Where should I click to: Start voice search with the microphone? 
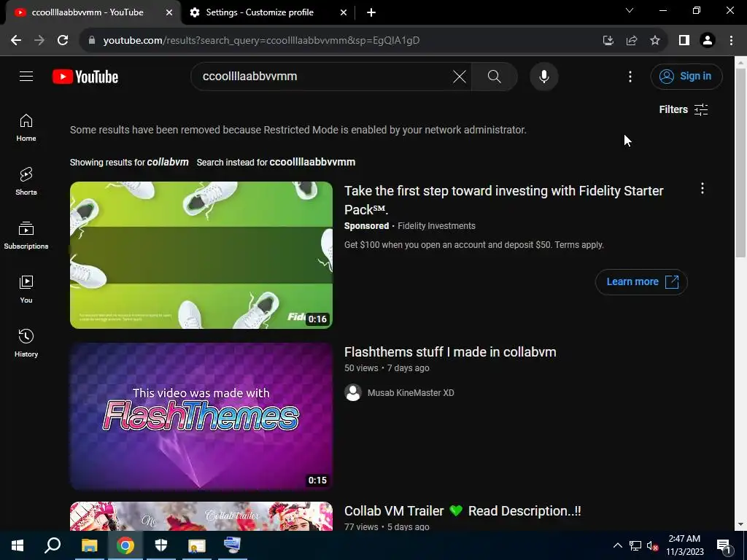(x=543, y=77)
